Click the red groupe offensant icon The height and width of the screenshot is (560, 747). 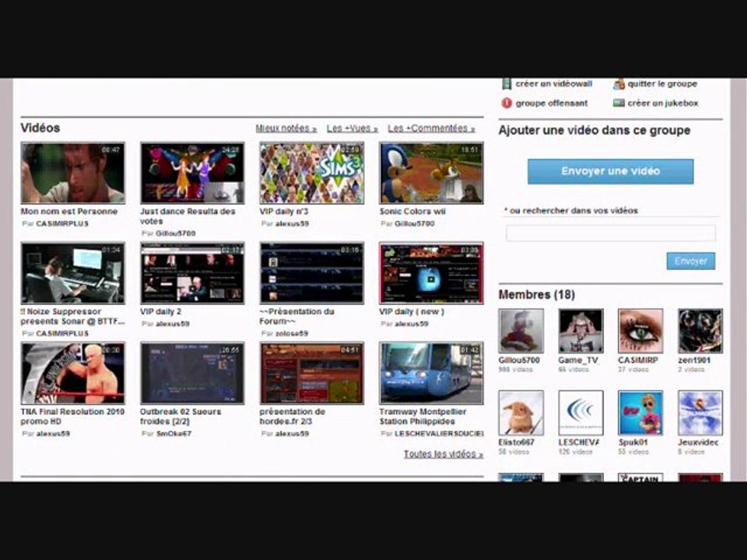(x=507, y=103)
